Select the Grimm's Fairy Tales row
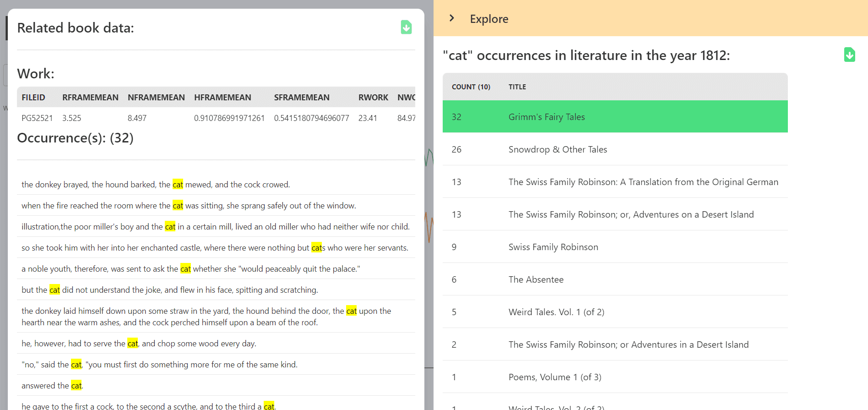 tap(547, 117)
